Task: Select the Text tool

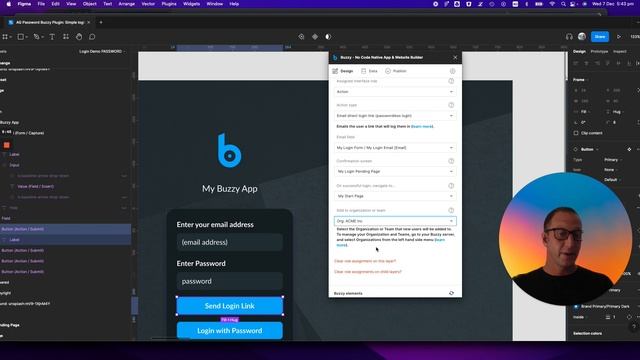Action: click(x=52, y=37)
